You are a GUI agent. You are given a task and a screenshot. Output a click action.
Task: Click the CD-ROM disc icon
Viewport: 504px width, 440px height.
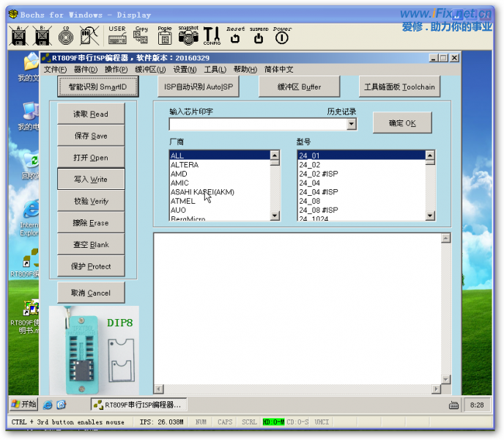pos(66,35)
